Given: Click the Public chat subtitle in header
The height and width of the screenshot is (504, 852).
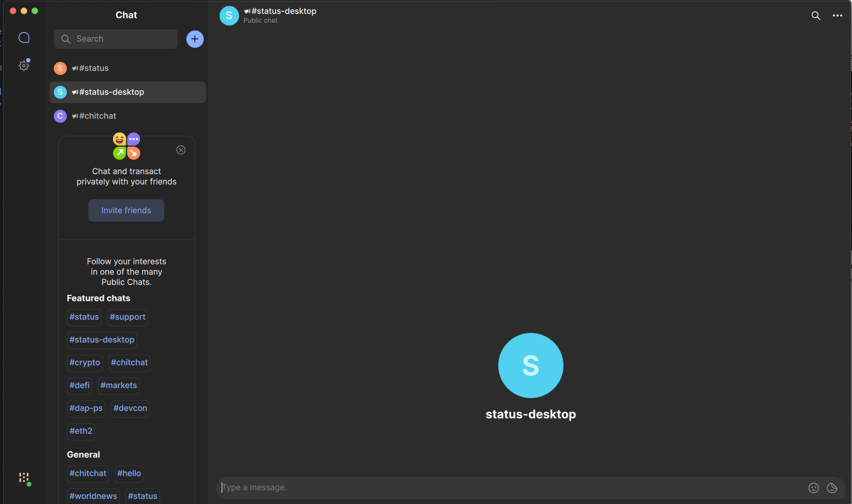Looking at the screenshot, I should [x=260, y=21].
